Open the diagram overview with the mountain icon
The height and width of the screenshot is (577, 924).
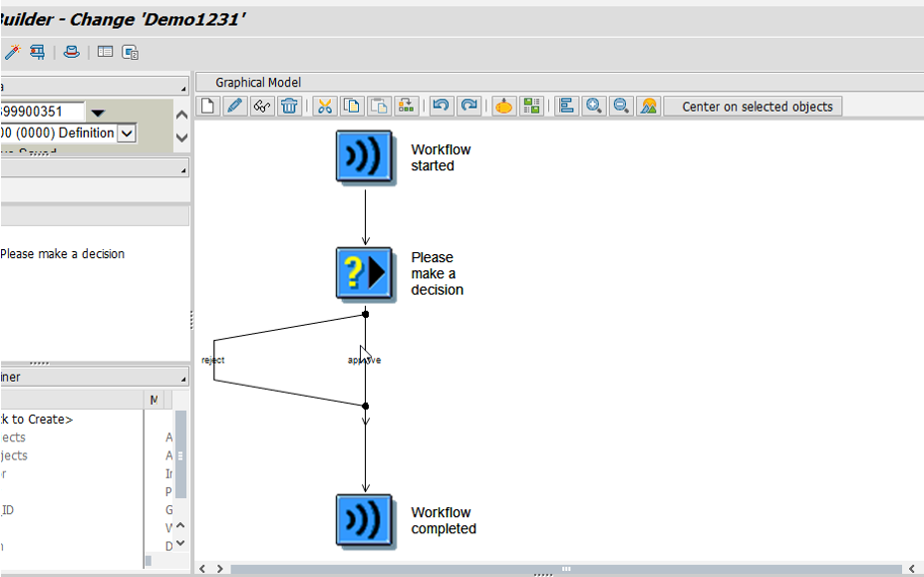pos(648,106)
